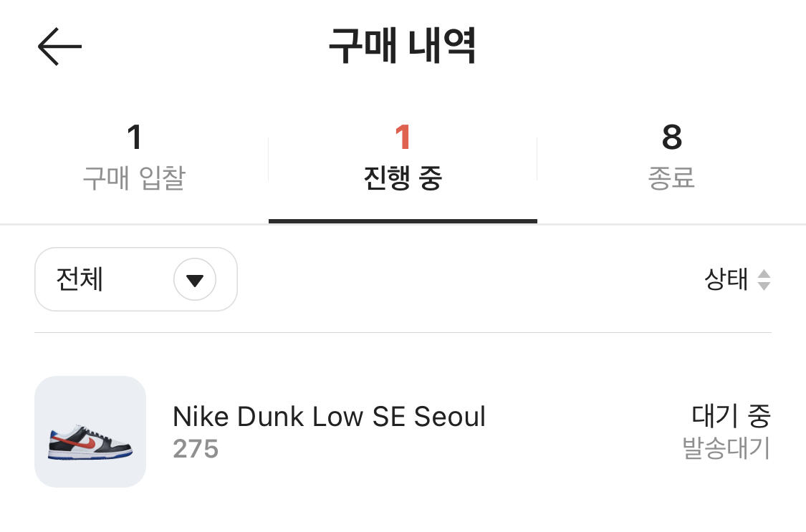Open the Nike Dunk Low shoe thumbnail
The height and width of the screenshot is (532, 806).
pyautogui.click(x=90, y=432)
